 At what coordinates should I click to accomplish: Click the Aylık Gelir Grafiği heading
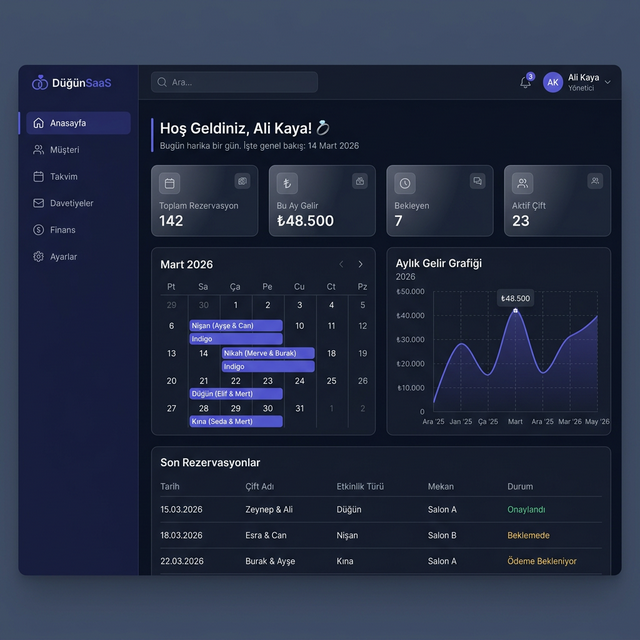(438, 263)
